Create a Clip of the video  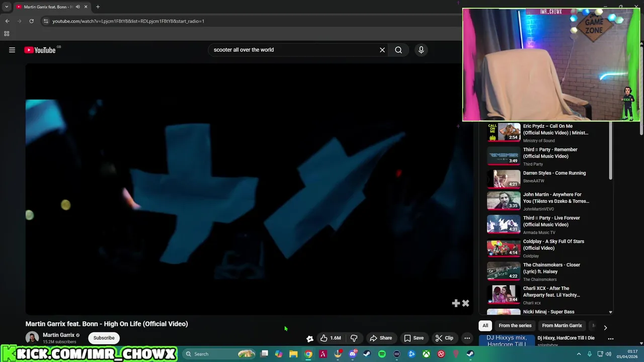pyautogui.click(x=444, y=338)
